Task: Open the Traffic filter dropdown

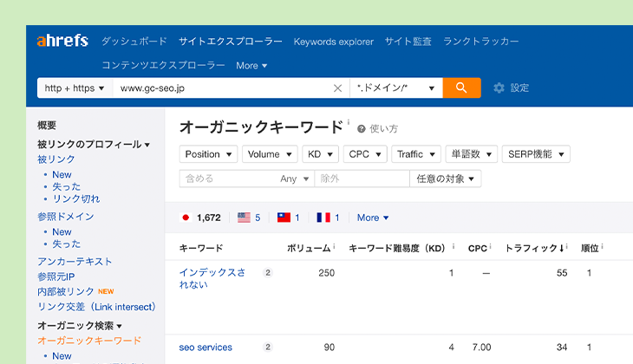Action: point(416,154)
